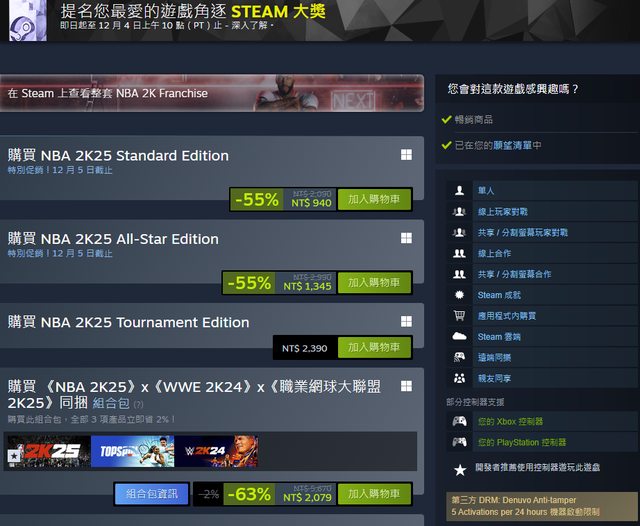View the whole NBA 2K Franchise banner
Viewport: 640px width, 526px height.
[211, 93]
